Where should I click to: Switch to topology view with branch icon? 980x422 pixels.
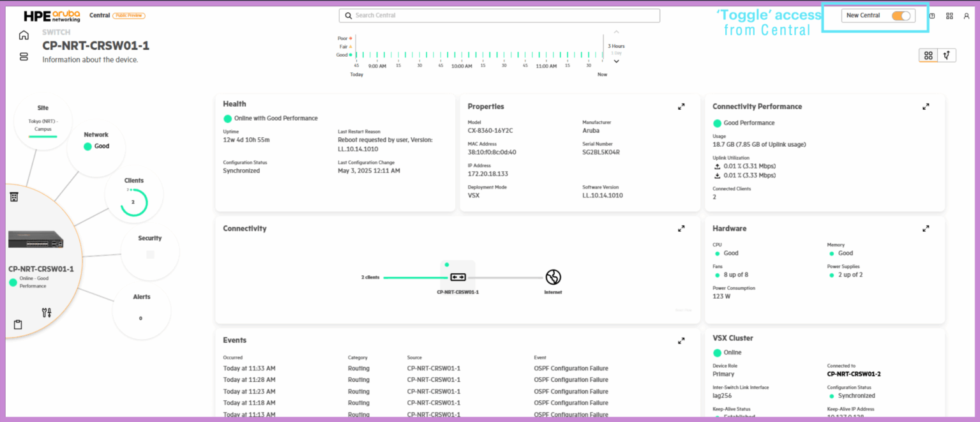pos(948,55)
